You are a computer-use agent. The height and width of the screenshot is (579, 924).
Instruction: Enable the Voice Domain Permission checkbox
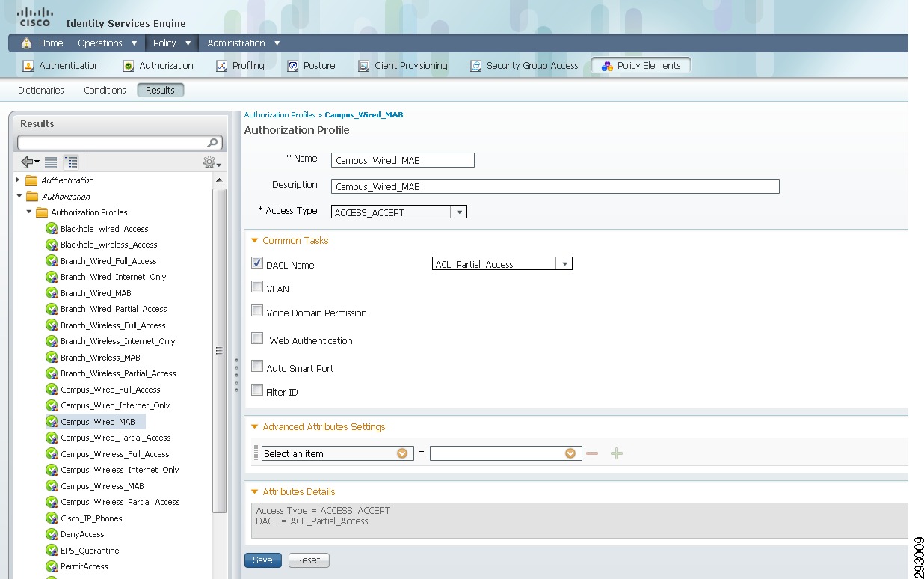pyautogui.click(x=257, y=310)
